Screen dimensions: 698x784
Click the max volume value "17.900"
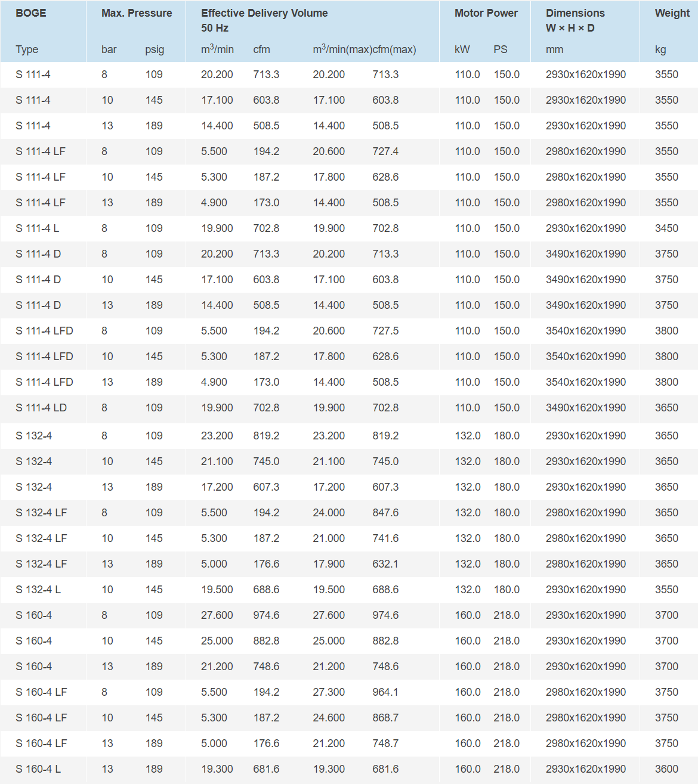click(329, 564)
